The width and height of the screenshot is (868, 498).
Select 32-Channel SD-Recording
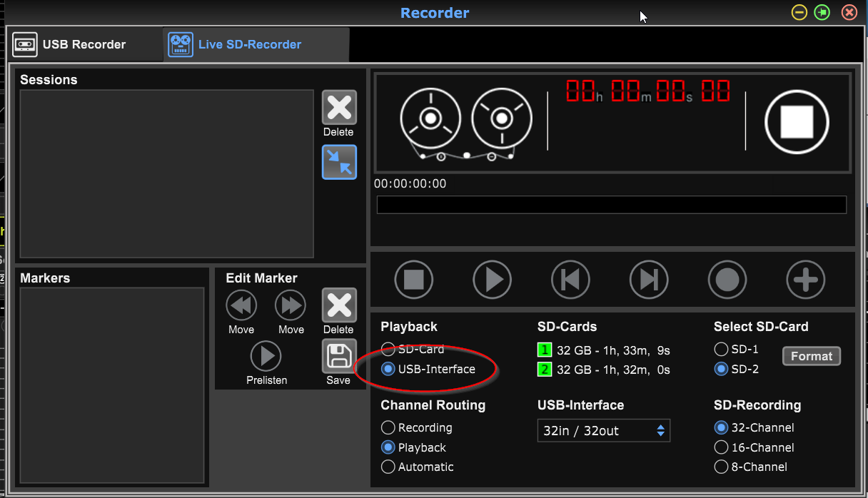tap(721, 427)
